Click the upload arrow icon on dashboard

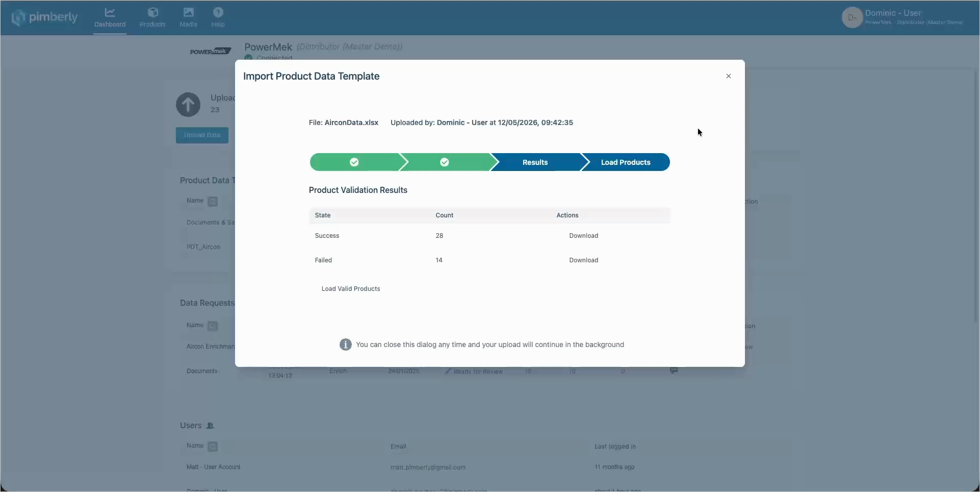coord(188,105)
